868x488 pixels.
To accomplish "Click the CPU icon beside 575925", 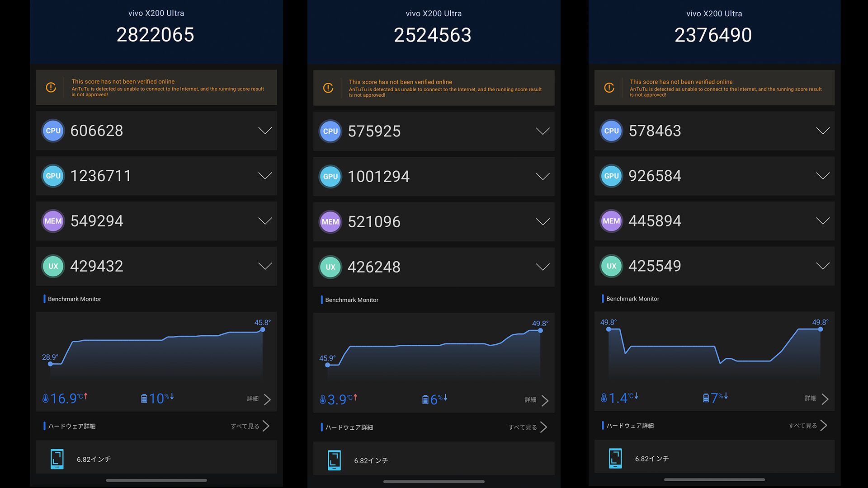I will 330,131.
